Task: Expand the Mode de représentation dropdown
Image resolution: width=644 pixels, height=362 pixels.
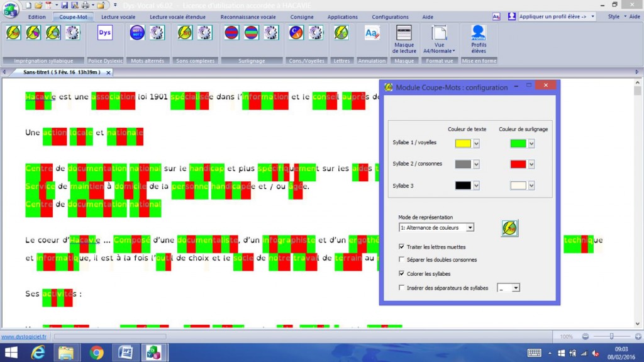Action: tap(470, 227)
